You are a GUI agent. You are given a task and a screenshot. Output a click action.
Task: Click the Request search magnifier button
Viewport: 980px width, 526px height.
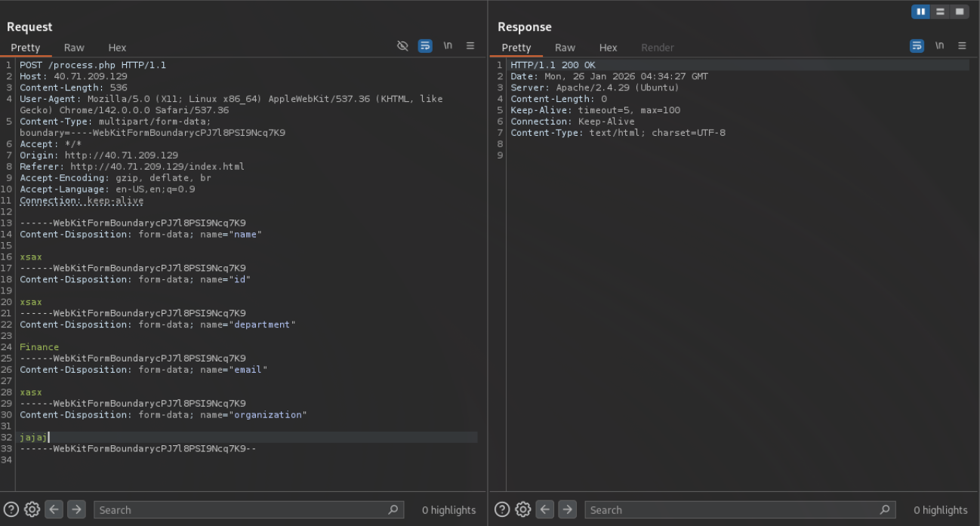click(x=393, y=510)
